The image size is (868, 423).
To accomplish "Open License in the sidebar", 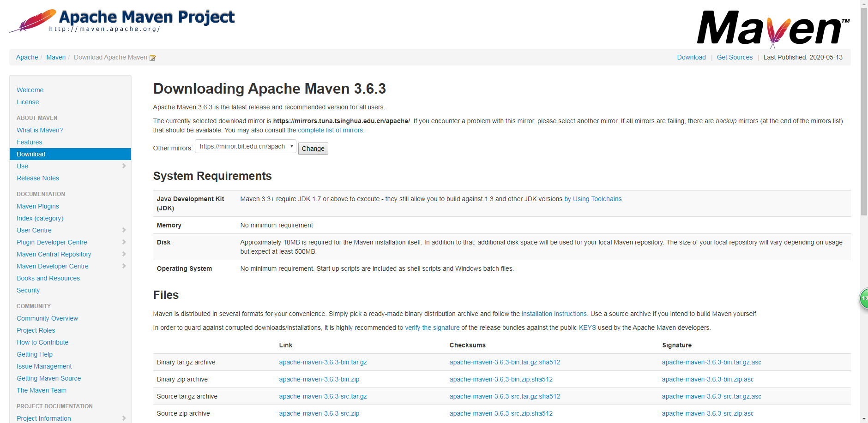I will click(28, 102).
